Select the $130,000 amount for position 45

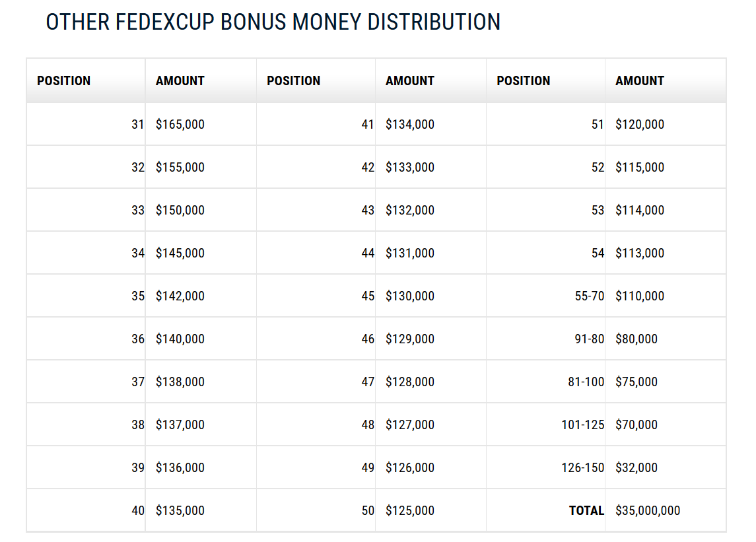coord(410,296)
